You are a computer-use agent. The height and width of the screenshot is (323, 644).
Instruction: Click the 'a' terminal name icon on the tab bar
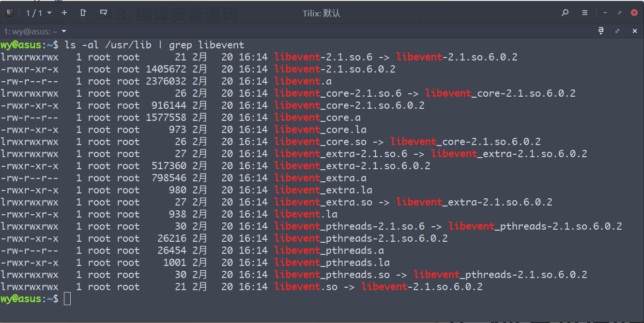pyautogui.click(x=600, y=30)
